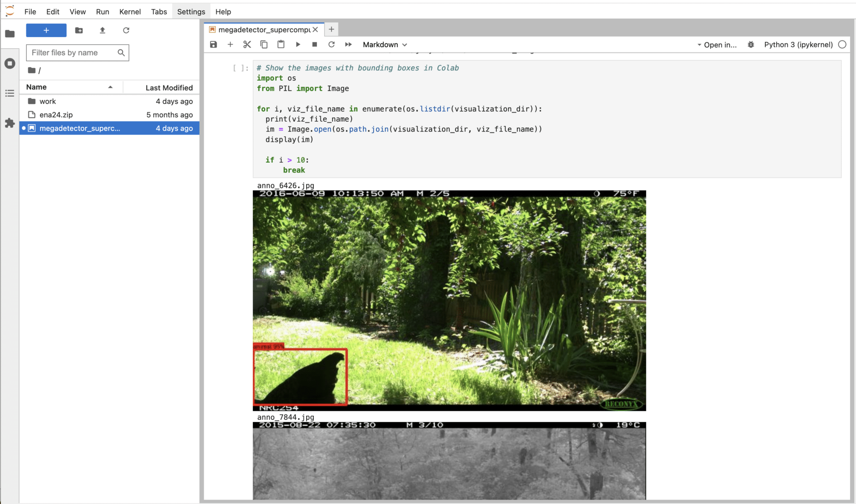Run the selected cell
Image resolution: width=856 pixels, height=504 pixels.
tap(298, 45)
